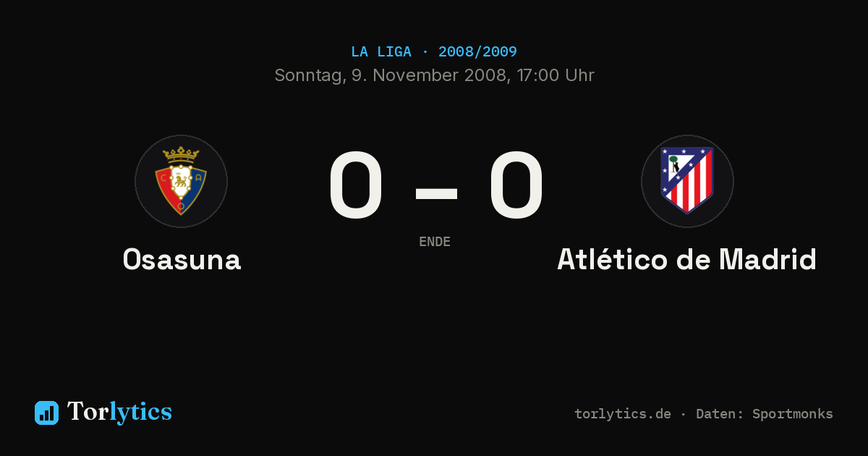Click the ENDE match status label
868x456 pixels.
coord(435,242)
